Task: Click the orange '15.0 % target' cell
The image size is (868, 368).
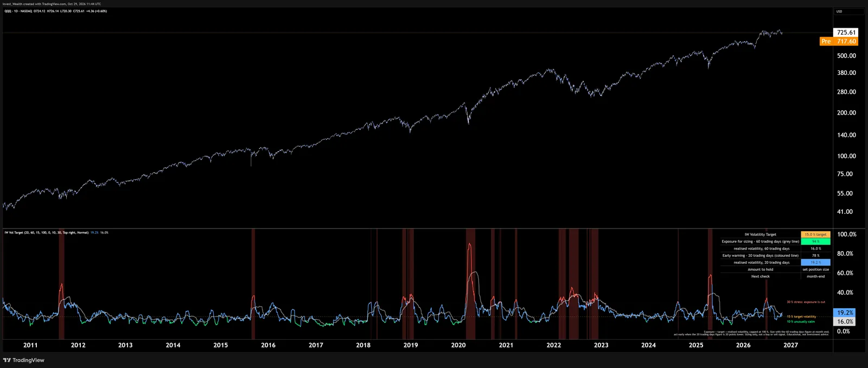Action: (x=815, y=234)
